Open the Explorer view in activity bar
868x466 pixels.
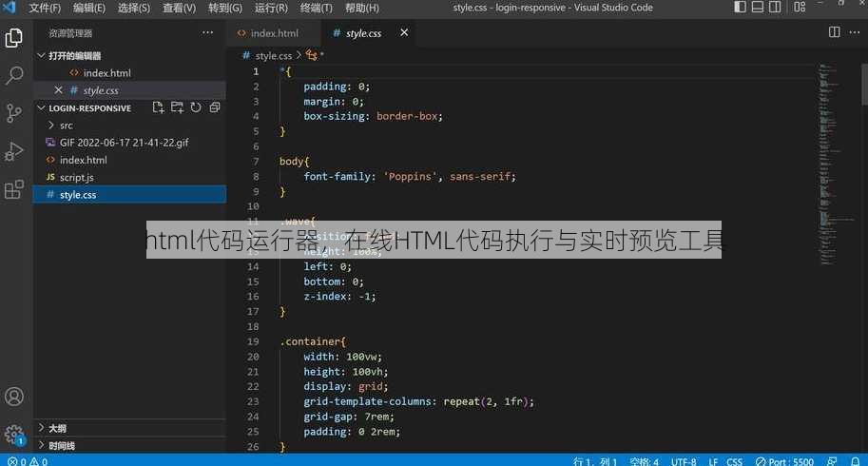[14, 38]
